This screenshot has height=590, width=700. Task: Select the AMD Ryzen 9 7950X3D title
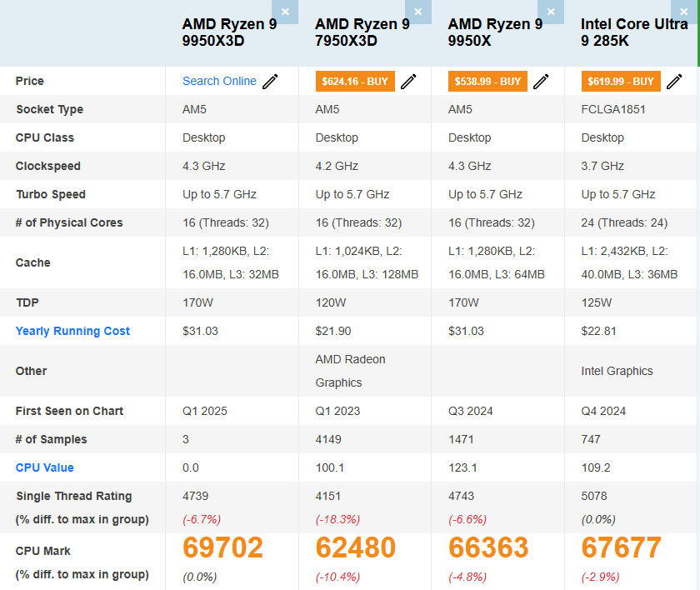[362, 32]
